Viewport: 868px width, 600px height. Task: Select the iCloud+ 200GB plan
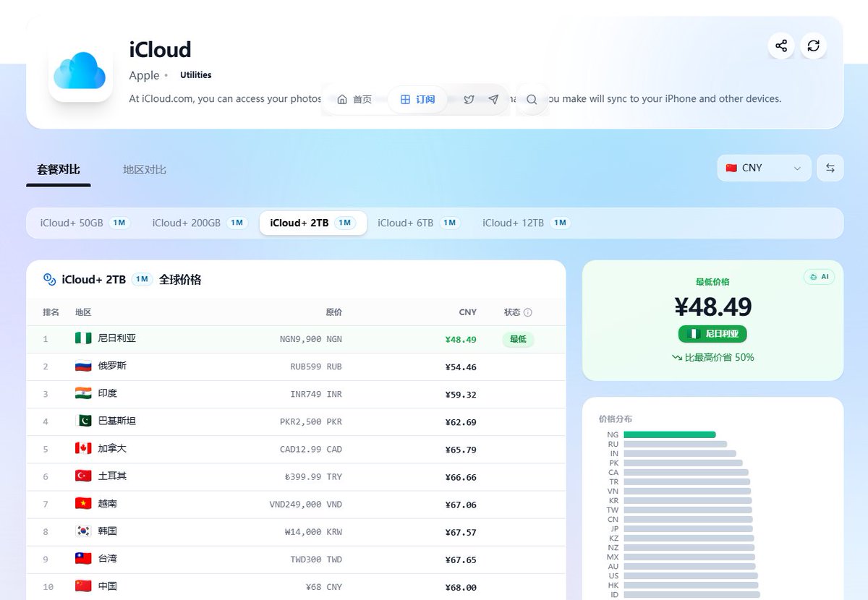200,223
